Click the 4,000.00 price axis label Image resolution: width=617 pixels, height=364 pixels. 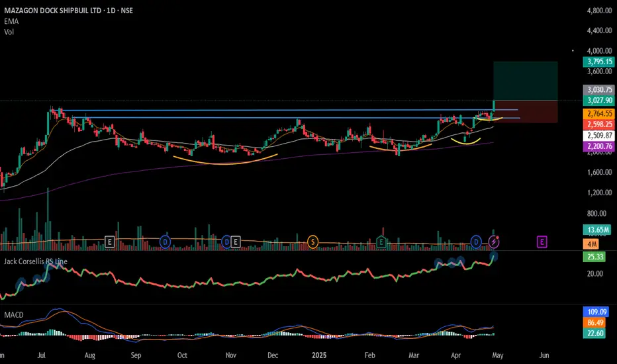pyautogui.click(x=599, y=51)
